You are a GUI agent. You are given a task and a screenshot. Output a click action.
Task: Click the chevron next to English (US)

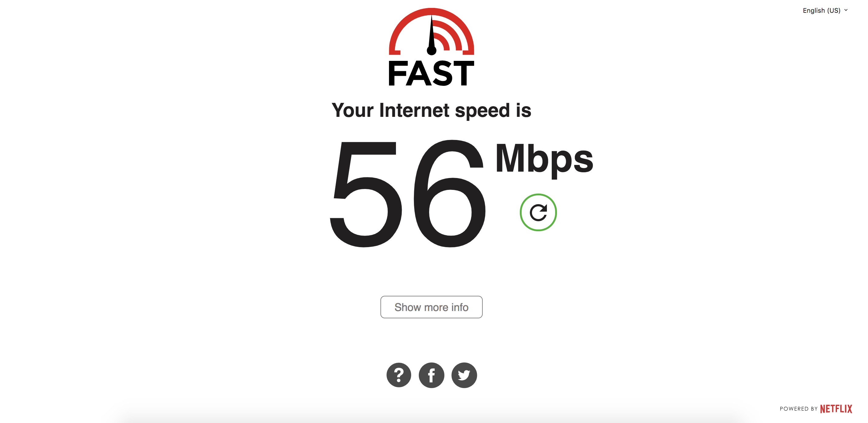click(846, 10)
